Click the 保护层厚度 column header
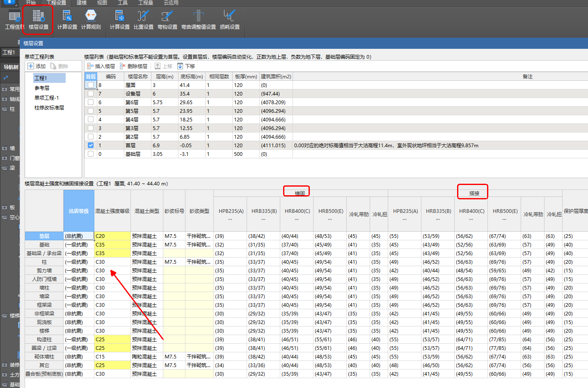Image resolution: width=588 pixels, height=388 pixels. 575,211
